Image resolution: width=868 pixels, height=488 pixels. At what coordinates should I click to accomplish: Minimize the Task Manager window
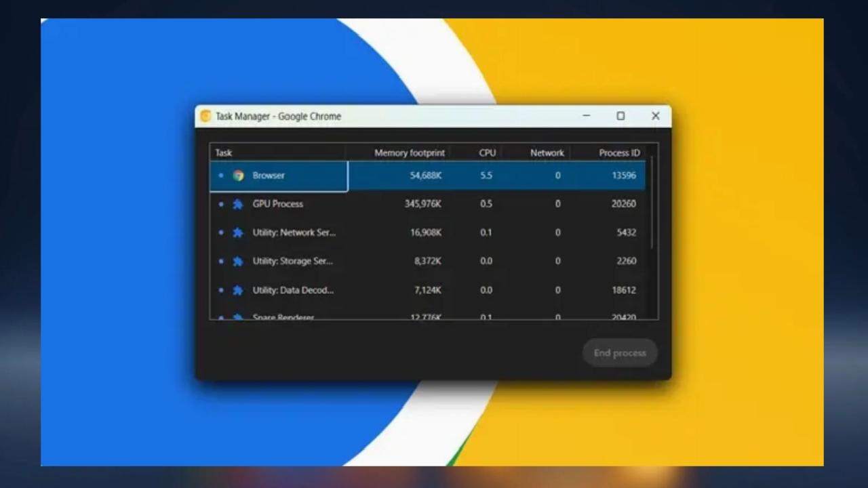(x=587, y=116)
